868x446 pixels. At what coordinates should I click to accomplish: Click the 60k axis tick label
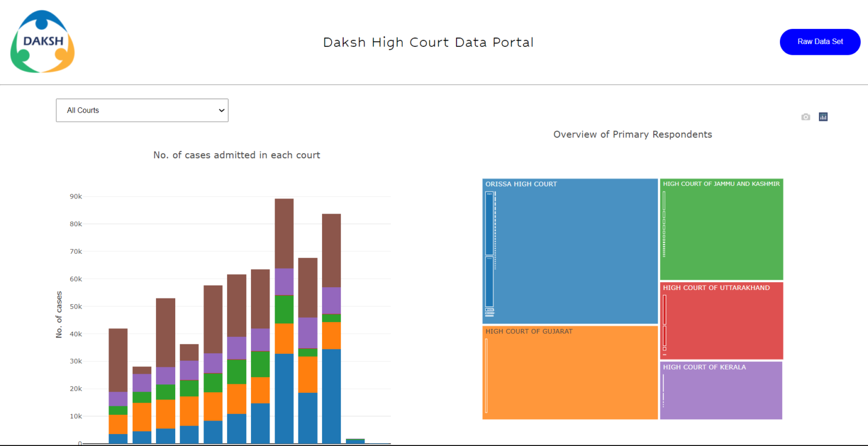[x=76, y=279]
